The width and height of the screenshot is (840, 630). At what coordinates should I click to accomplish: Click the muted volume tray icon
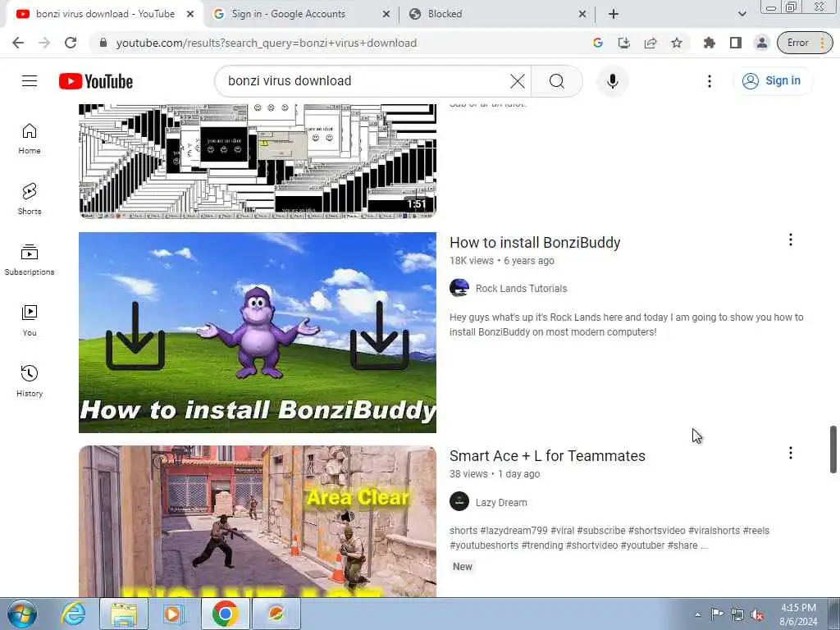757,615
